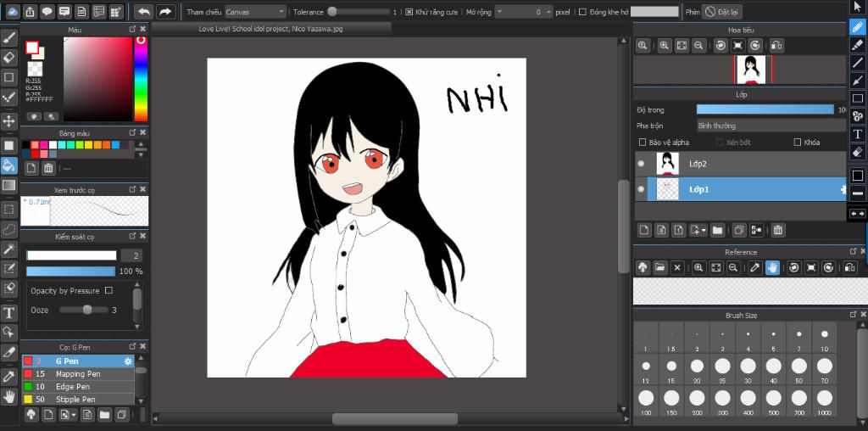Viewport: 868px width, 431px height.
Task: Expand the add special layer dropdown
Action: (698, 230)
